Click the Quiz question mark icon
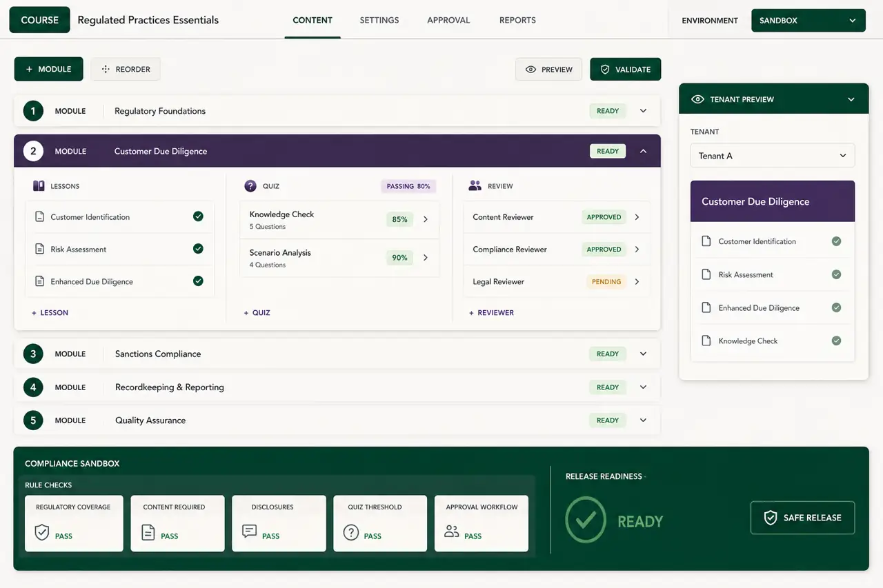This screenshot has height=588, width=883. tap(250, 186)
